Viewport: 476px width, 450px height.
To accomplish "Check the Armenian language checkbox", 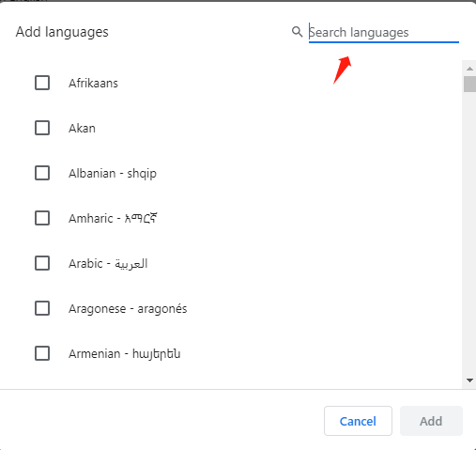I will (42, 353).
